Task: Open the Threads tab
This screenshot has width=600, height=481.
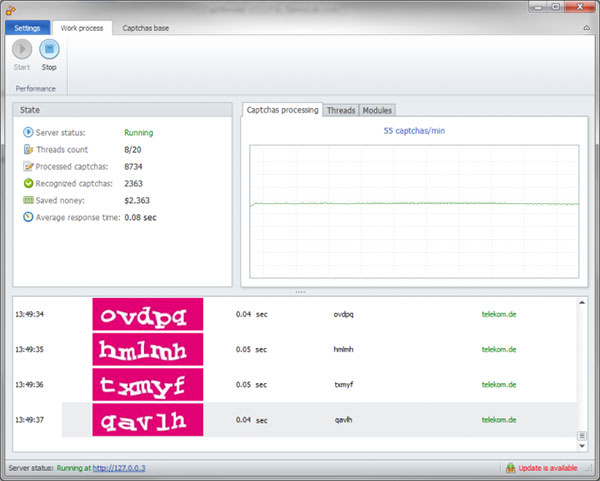Action: click(x=341, y=110)
